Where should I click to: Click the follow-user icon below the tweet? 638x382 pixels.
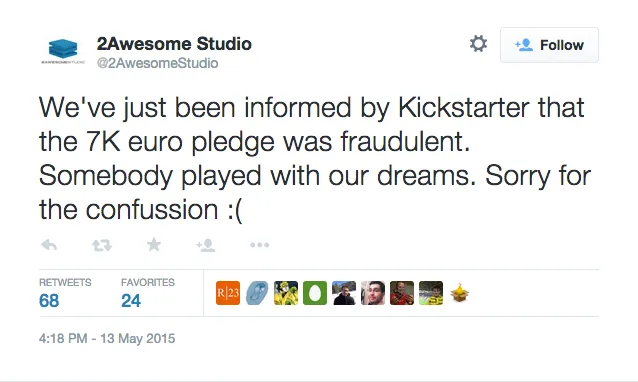point(206,245)
